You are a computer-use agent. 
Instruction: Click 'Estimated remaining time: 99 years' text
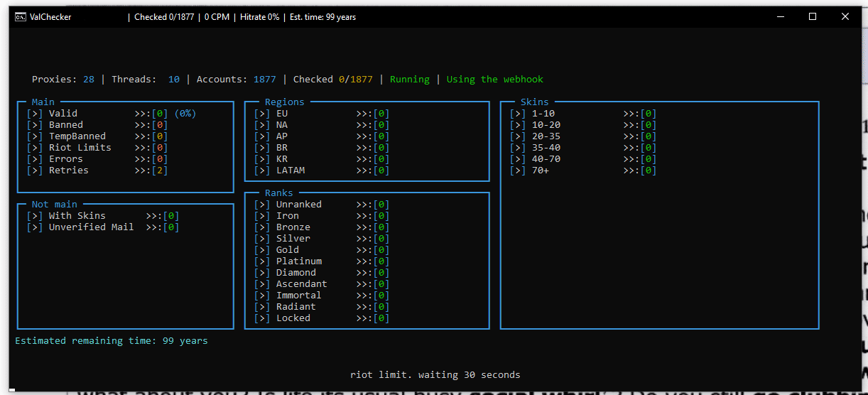click(x=112, y=341)
